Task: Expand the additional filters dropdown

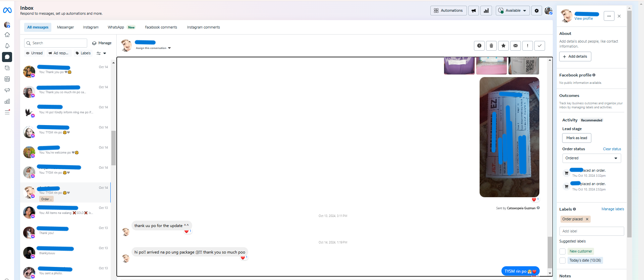Action: [101, 53]
